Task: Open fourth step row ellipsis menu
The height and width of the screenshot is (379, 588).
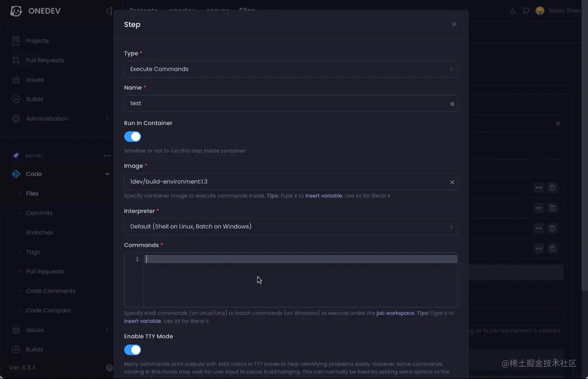Action: (x=538, y=248)
